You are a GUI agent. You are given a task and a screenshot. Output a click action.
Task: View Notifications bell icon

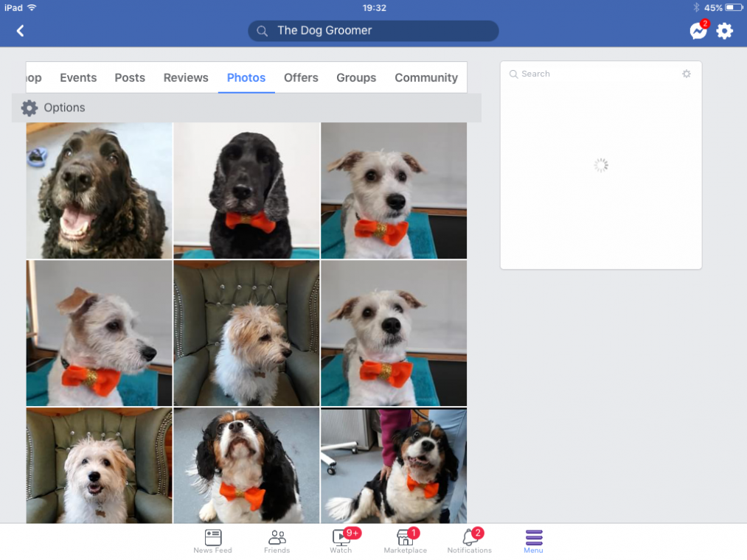point(469,541)
